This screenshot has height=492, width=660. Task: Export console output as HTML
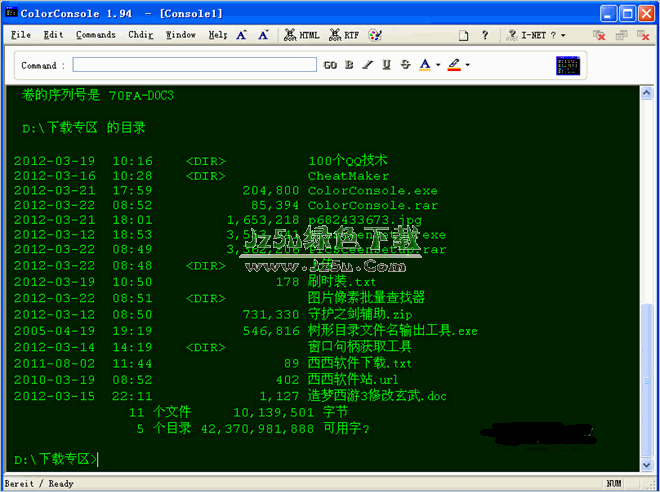coord(302,35)
